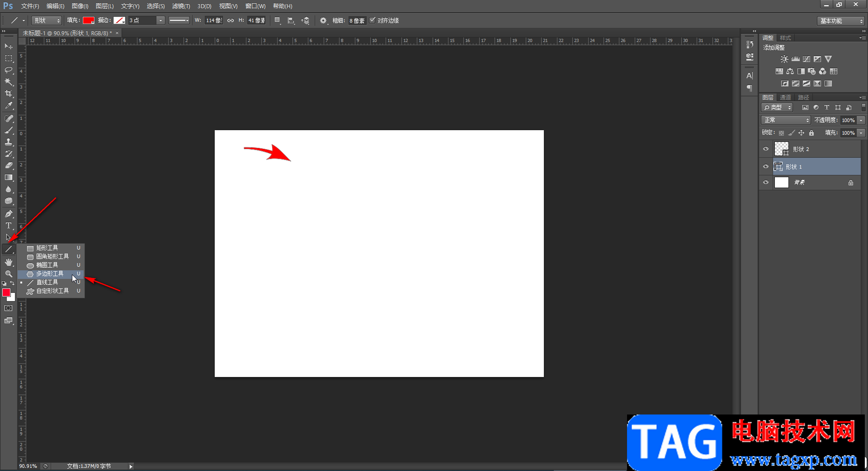Select the Blur tool
Screen dimensions: 868x471
[9, 189]
